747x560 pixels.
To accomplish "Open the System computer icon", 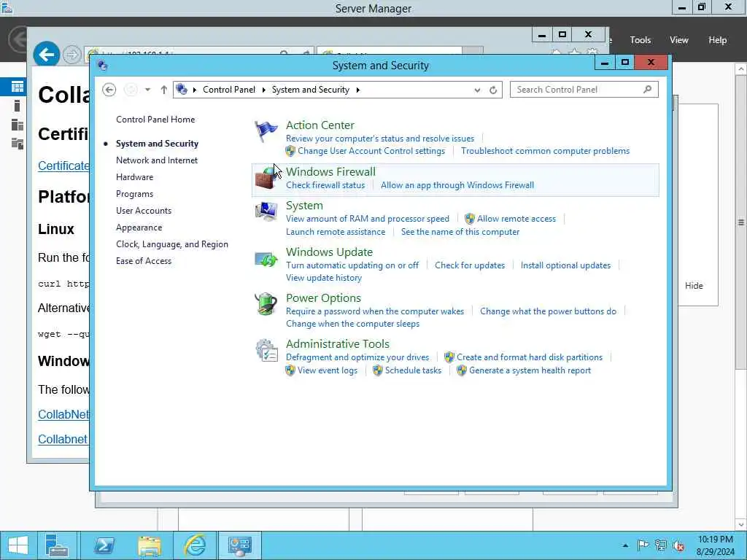I will (266, 211).
